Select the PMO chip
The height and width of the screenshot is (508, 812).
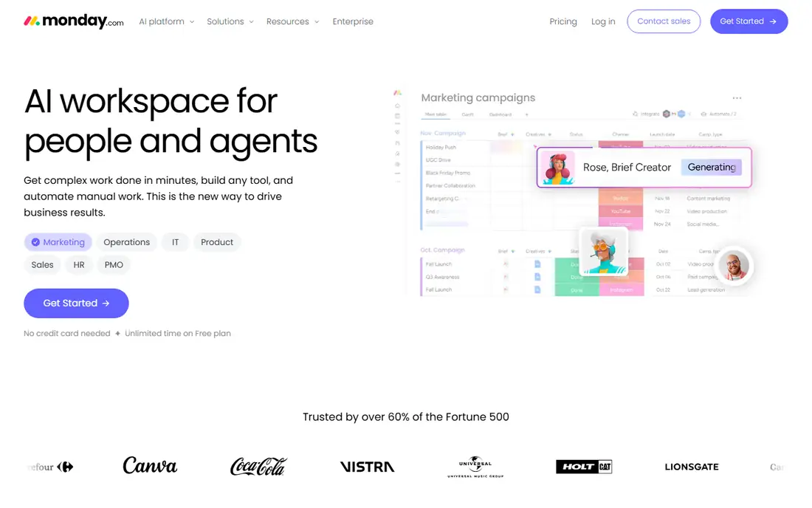tap(114, 264)
